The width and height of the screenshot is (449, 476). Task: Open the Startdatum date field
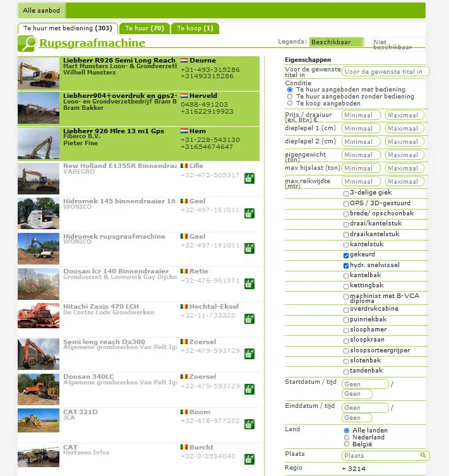(x=365, y=384)
